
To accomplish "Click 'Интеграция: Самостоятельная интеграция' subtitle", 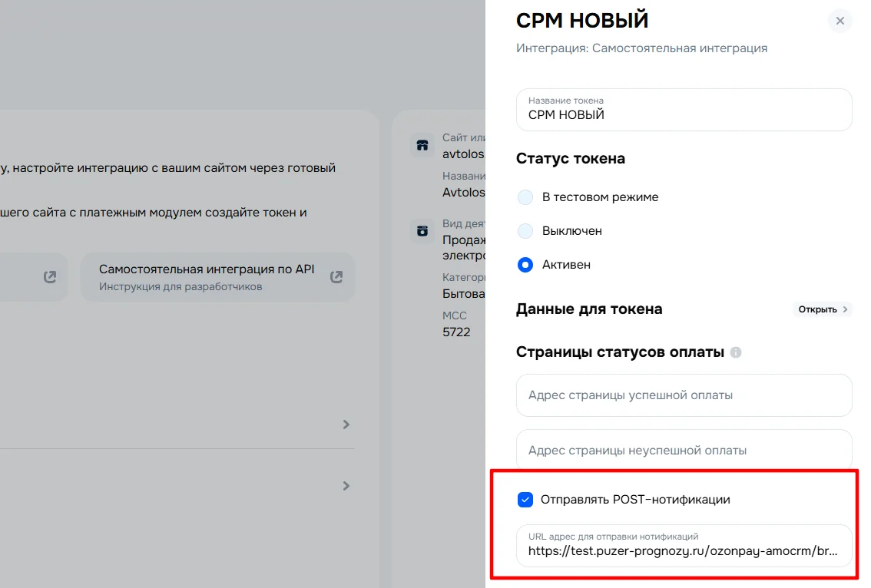I will [641, 48].
